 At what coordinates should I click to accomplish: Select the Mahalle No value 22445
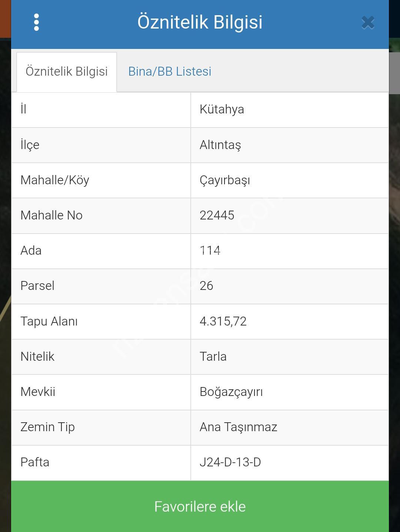[217, 215]
